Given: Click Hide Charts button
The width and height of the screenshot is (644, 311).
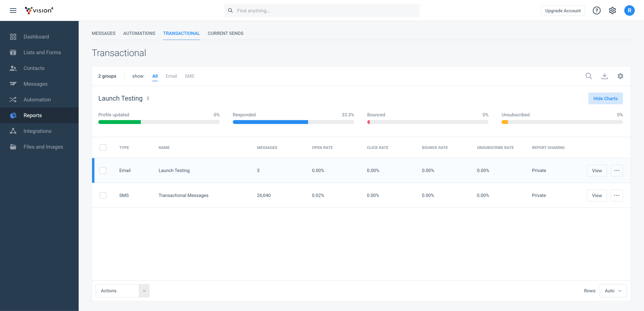Looking at the screenshot, I should point(605,98).
